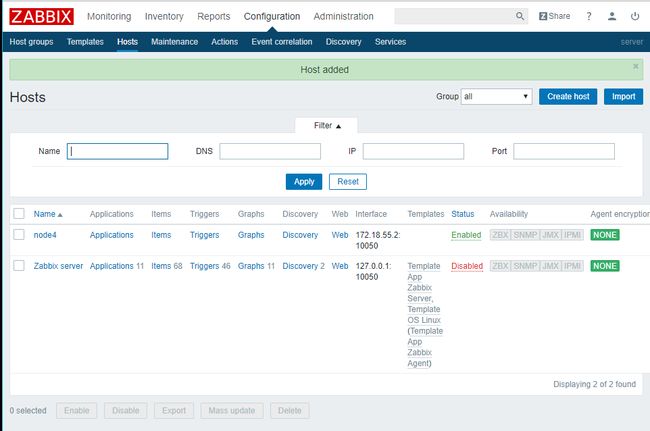Open Discovery for Zabbix server
The width and height of the screenshot is (650, 431).
pos(300,266)
